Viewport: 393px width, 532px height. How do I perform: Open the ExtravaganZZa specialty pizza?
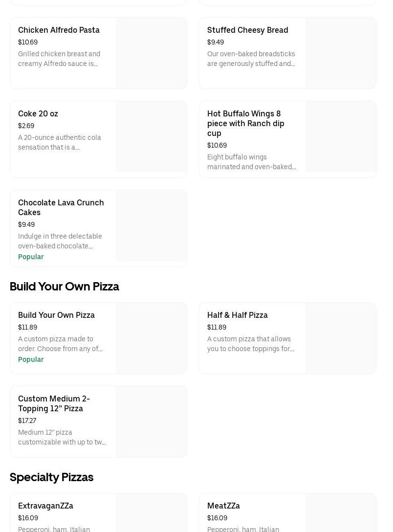45,506
